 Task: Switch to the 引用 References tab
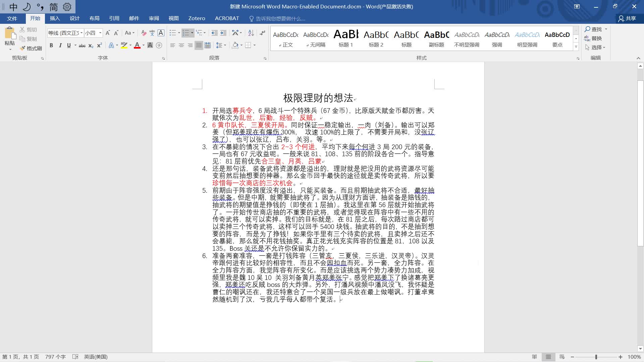click(x=114, y=18)
